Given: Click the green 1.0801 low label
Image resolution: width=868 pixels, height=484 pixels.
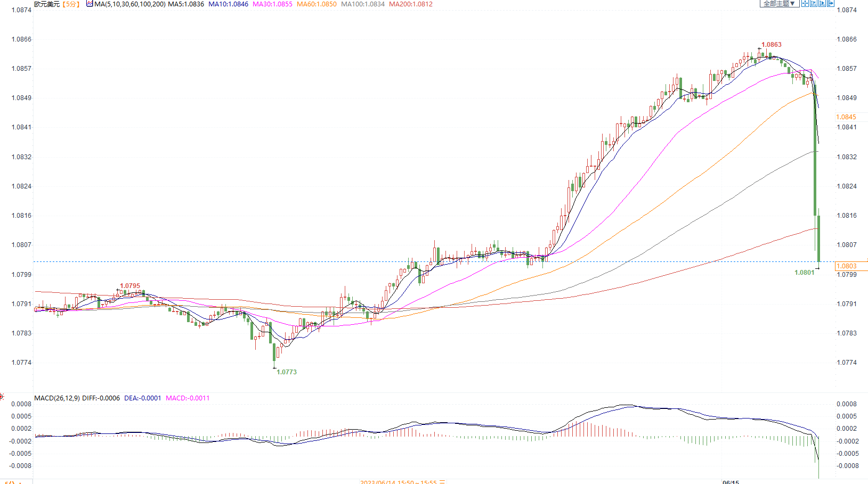Looking at the screenshot, I should (804, 273).
